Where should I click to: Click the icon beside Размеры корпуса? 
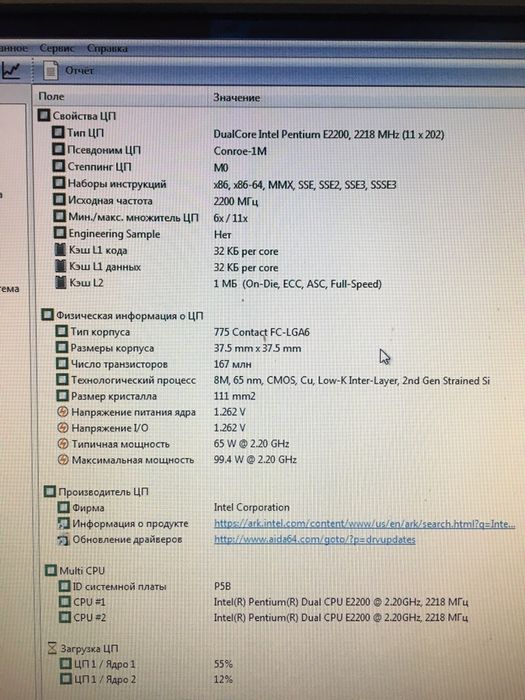coord(62,347)
